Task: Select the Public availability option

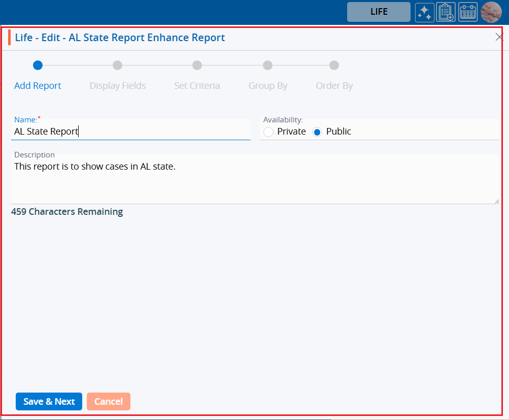Action: [317, 132]
